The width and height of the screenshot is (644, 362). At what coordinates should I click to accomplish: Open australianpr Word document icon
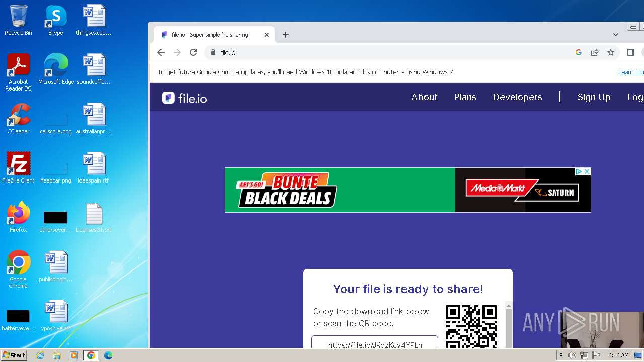94,119
